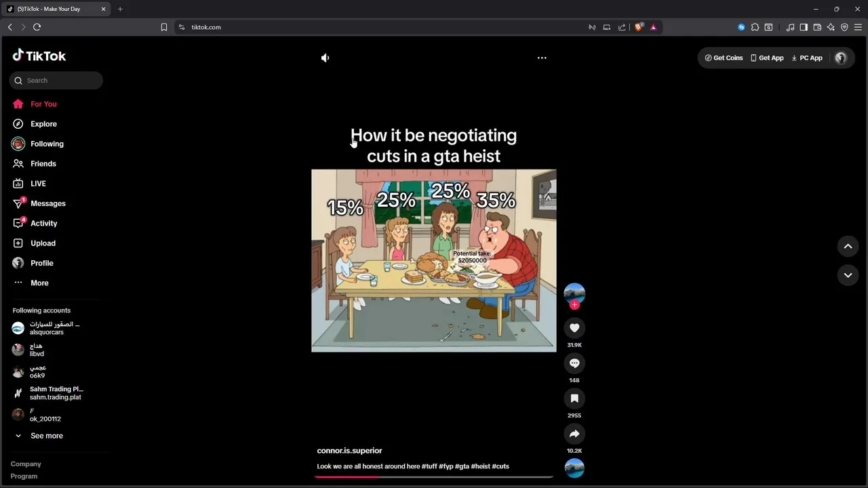Viewport: 868px width, 488px height.
Task: Open creator's avatar beside the video
Action: [x=574, y=293]
